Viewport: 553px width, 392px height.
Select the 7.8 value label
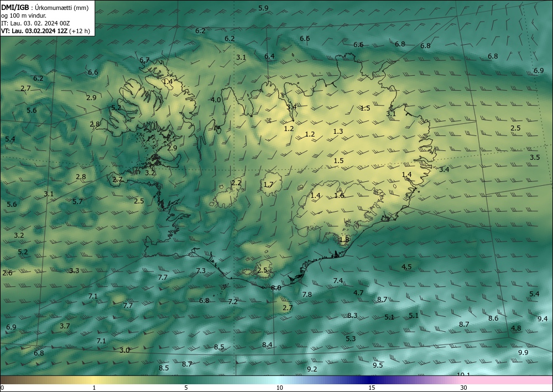[307, 294]
